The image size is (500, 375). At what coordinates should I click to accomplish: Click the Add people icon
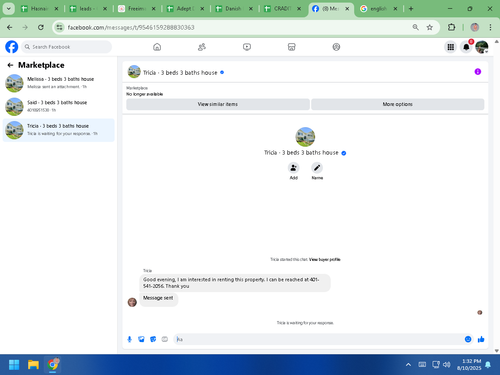point(293,168)
